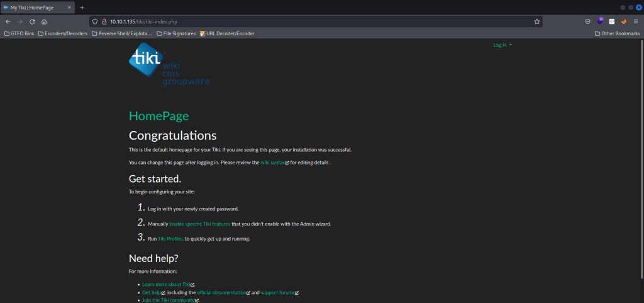
Task: Open the FoxyProxy extension icon
Action: click(x=623, y=21)
